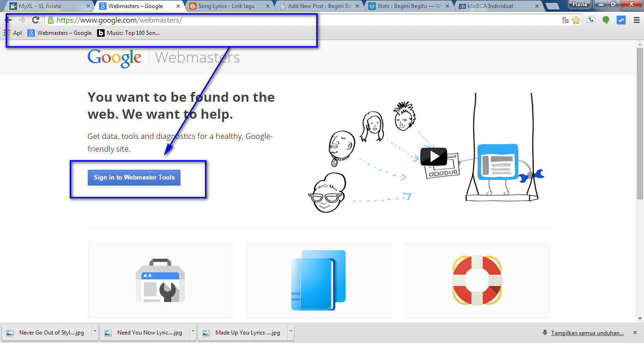Open the Music: Top 100 Songs bookmark
The height and width of the screenshot is (343, 644).
coord(128,33)
